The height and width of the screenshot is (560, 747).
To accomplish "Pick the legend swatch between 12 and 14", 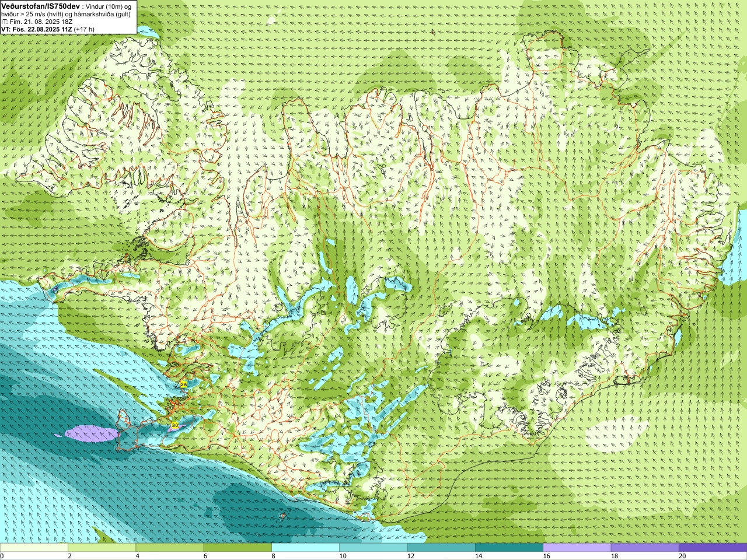I will [441, 548].
